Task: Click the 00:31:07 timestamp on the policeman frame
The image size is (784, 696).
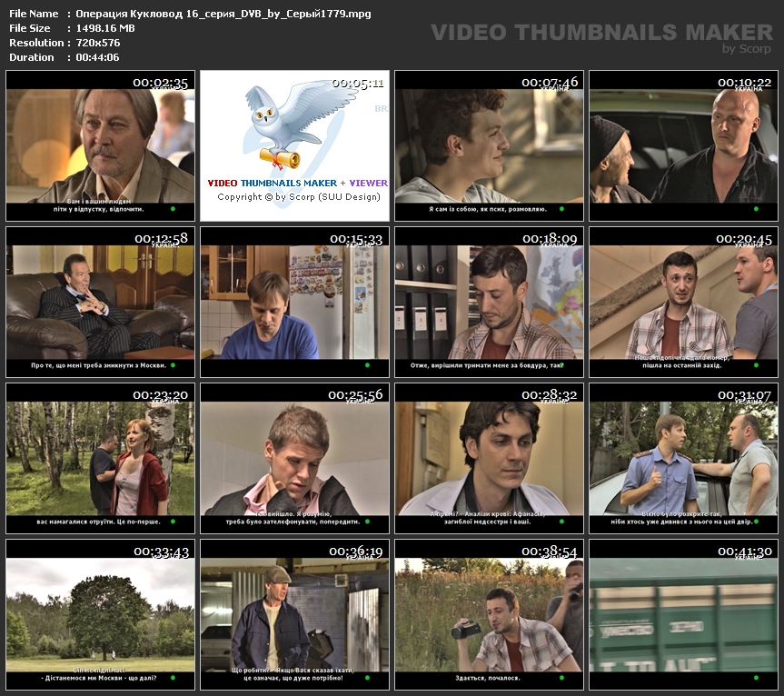Action: point(744,395)
